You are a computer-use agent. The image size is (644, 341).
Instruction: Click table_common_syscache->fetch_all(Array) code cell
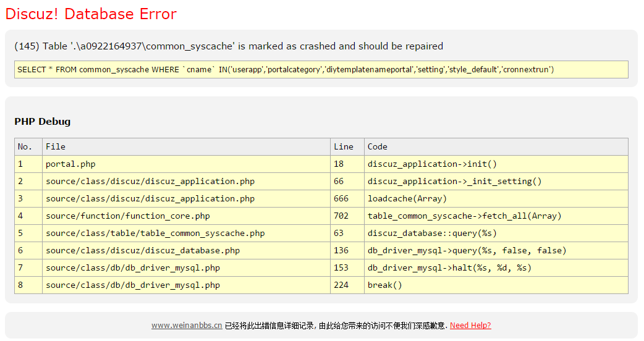(496, 216)
